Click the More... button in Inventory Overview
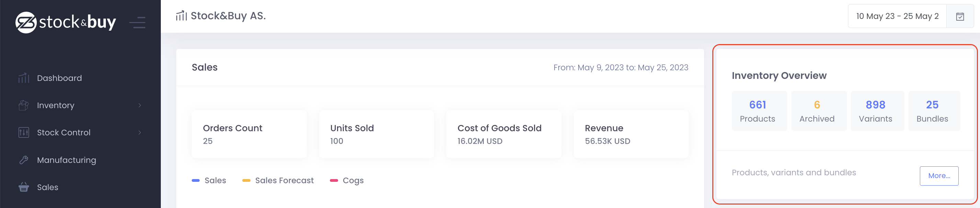This screenshot has height=208, width=980. click(x=939, y=176)
